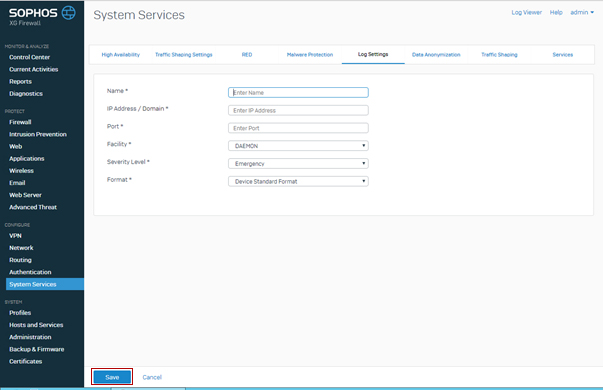Open Control Center in sidebar
Viewport: 603px width, 390px height.
(30, 57)
